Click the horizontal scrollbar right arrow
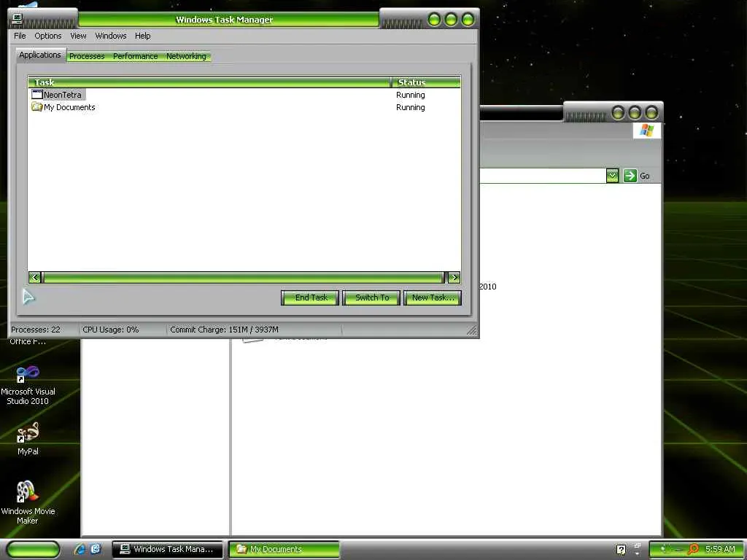 [454, 277]
